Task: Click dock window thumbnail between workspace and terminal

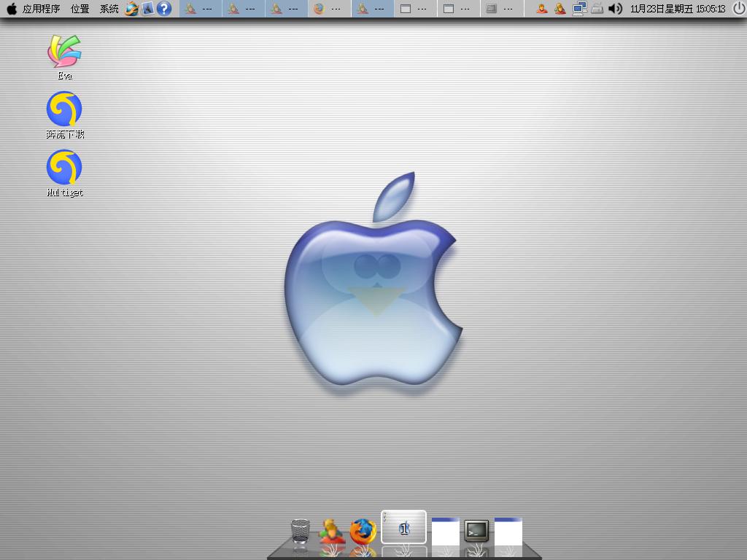Action: pyautogui.click(x=446, y=532)
